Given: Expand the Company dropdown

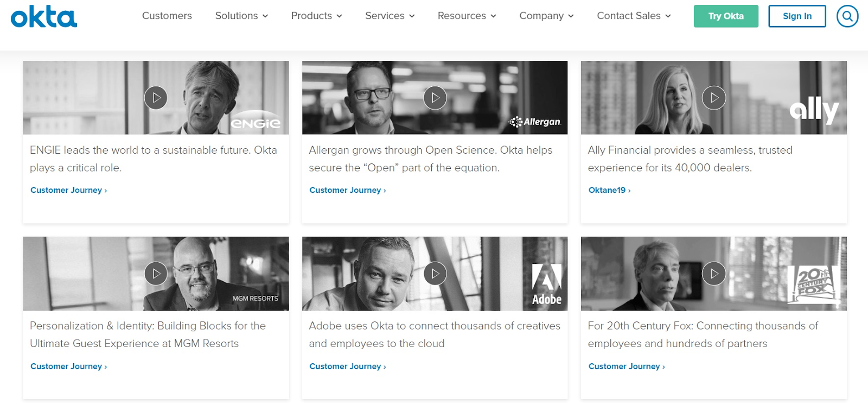Looking at the screenshot, I should (546, 16).
